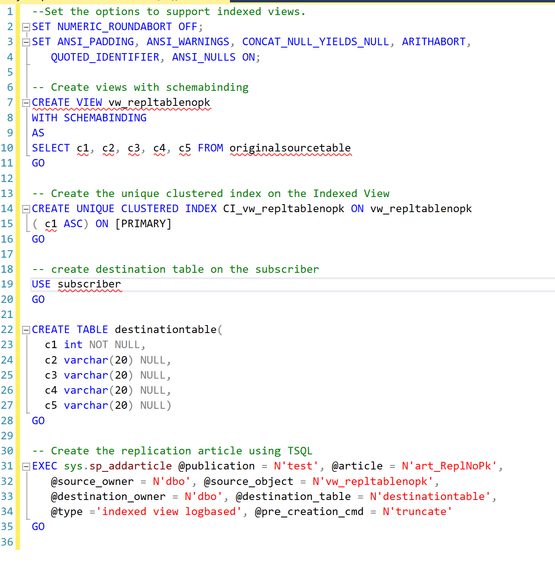This screenshot has height=565, width=555.
Task: Click destinationtable in the CREATE TABLE statement
Action: click(166, 330)
